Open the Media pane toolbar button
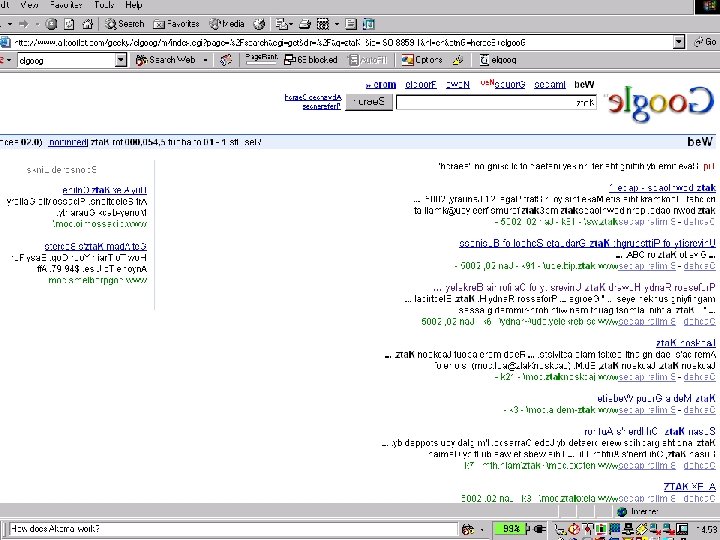720x540 pixels. pyautogui.click(x=227, y=24)
